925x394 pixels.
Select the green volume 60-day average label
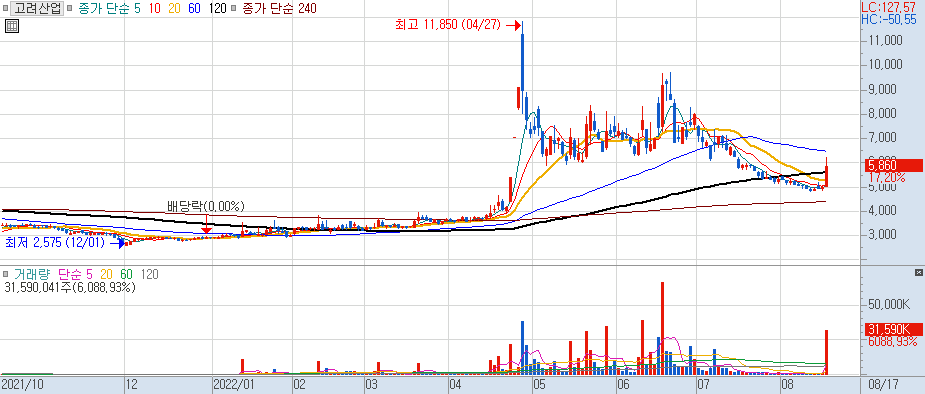127,274
